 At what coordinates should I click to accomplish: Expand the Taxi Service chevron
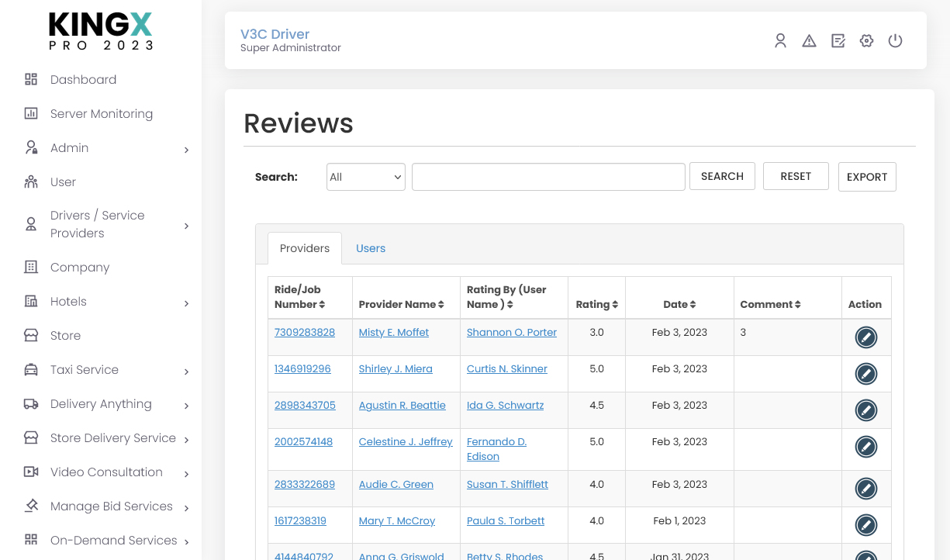pos(186,372)
